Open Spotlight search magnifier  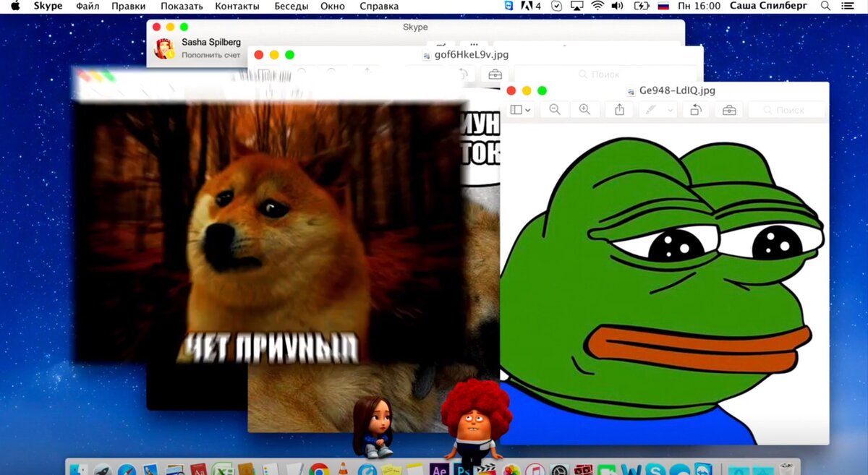826,6
